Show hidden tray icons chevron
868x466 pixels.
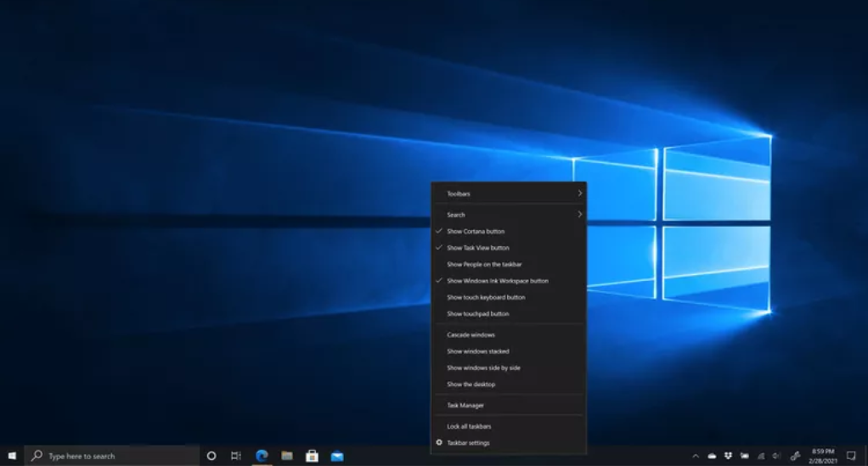(x=696, y=456)
